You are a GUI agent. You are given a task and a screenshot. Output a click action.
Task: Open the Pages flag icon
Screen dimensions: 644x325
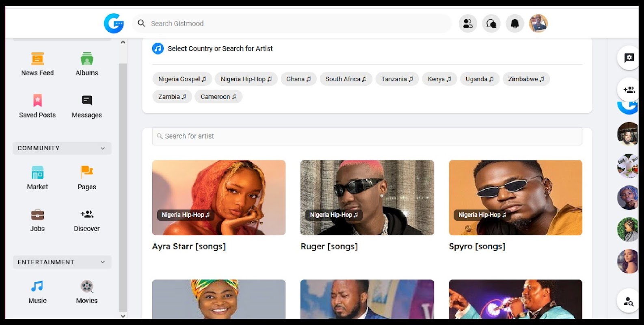click(87, 172)
